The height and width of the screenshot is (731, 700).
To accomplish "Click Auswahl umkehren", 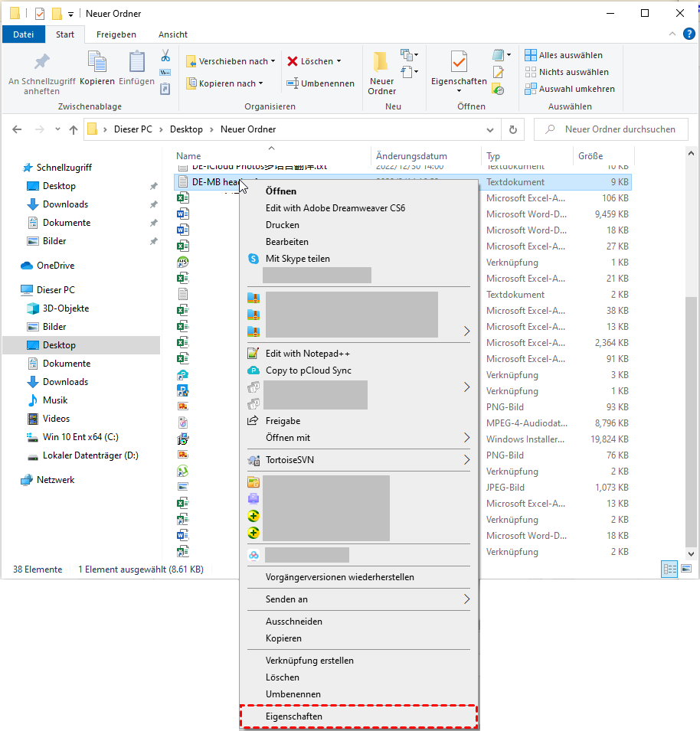I will pos(570,89).
